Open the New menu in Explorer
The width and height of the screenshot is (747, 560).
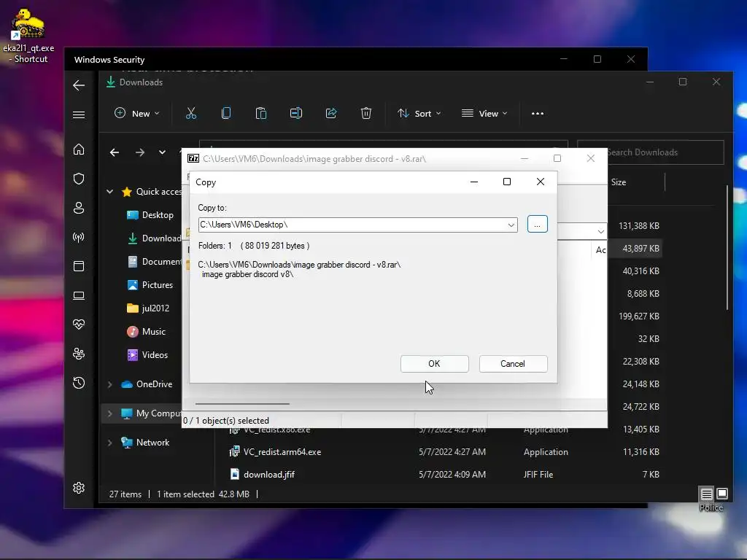coord(137,113)
